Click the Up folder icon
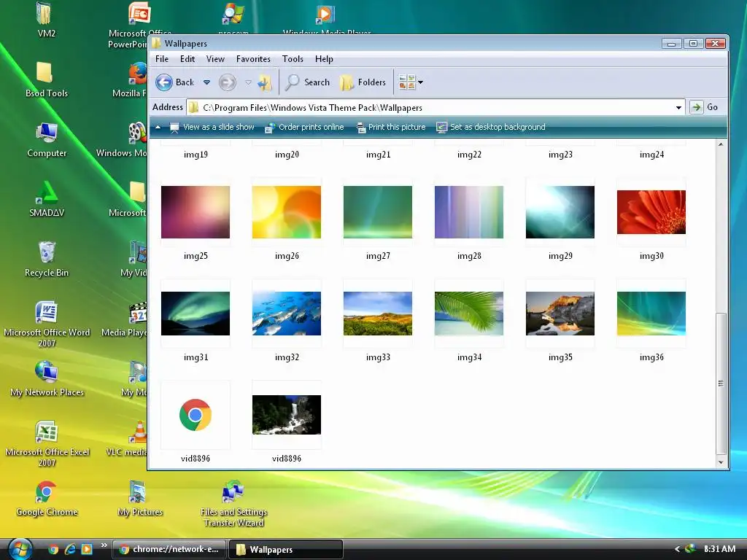This screenshot has width=747, height=560. [264, 82]
